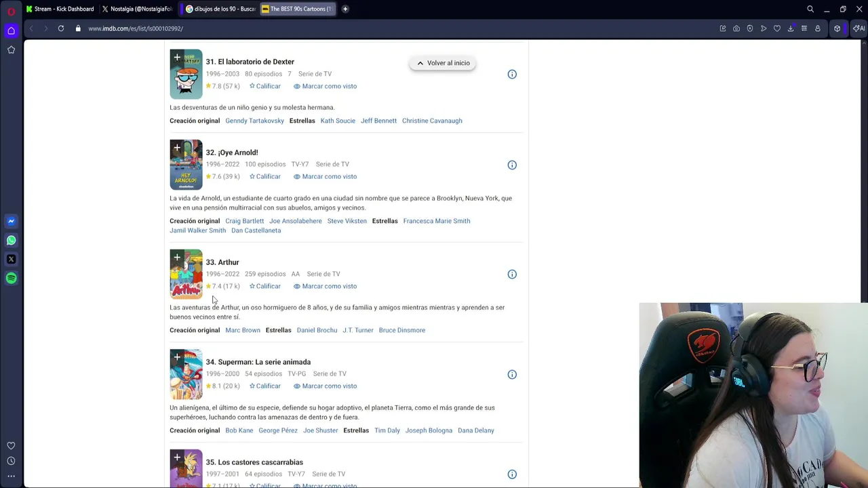Viewport: 868px width, 488px height.
Task: Open the Hey Arnold poster thumbnail
Action: (x=186, y=165)
